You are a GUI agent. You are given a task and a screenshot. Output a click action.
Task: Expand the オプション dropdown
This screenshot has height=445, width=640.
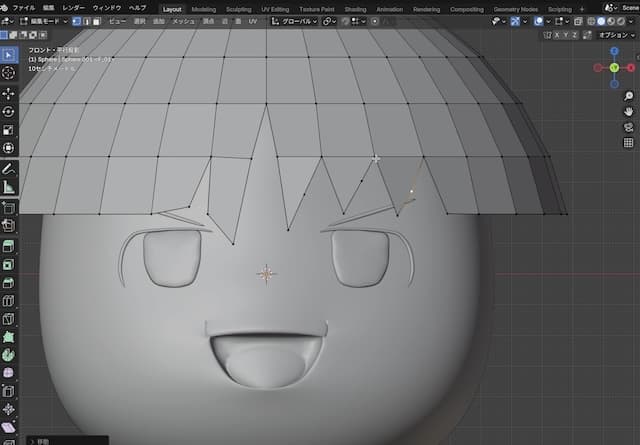pyautogui.click(x=617, y=34)
